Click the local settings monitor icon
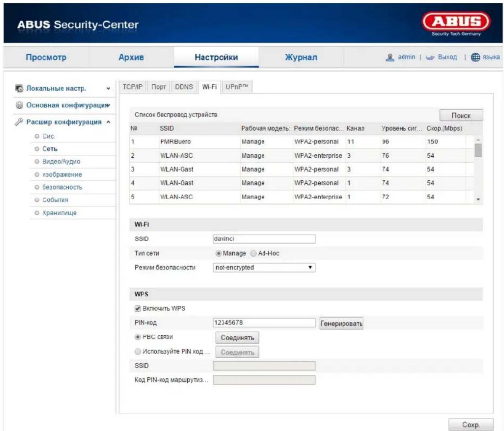Viewport: 504px width, 431px height. pyautogui.click(x=19, y=88)
